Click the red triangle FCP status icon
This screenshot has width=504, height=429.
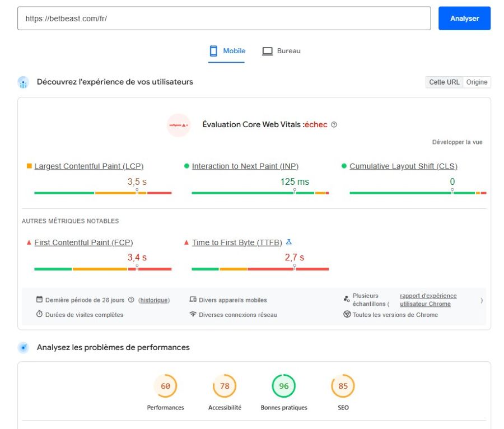pyautogui.click(x=29, y=243)
